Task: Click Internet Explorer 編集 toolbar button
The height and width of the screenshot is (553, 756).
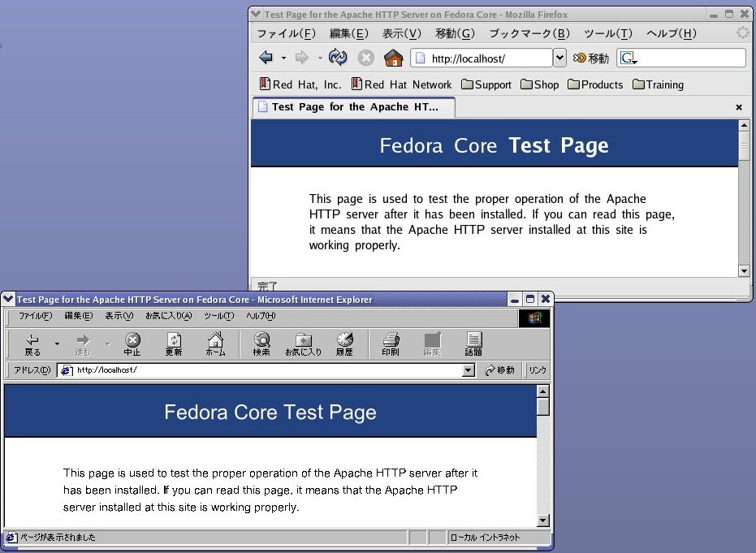Action: click(432, 345)
